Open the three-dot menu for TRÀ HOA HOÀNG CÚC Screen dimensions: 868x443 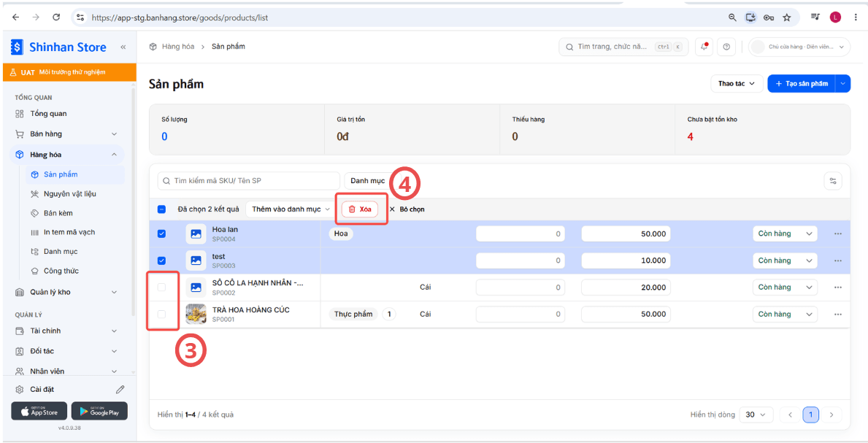[837, 314]
